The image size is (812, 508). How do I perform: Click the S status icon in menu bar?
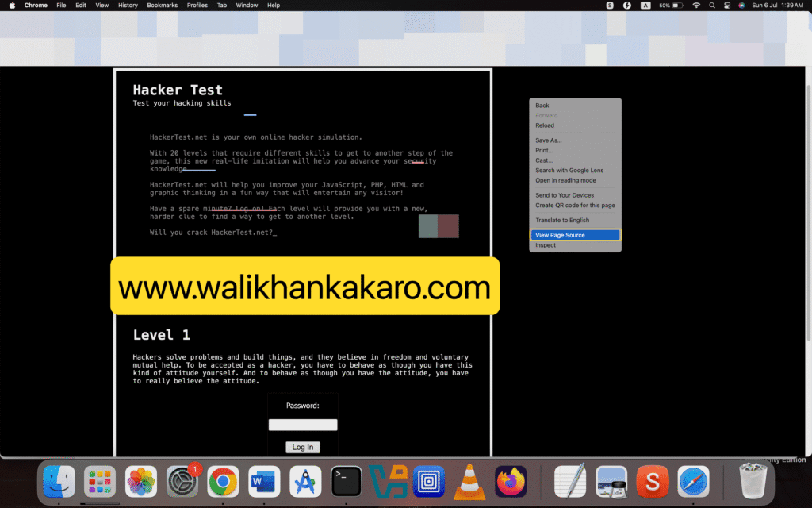(x=610, y=6)
